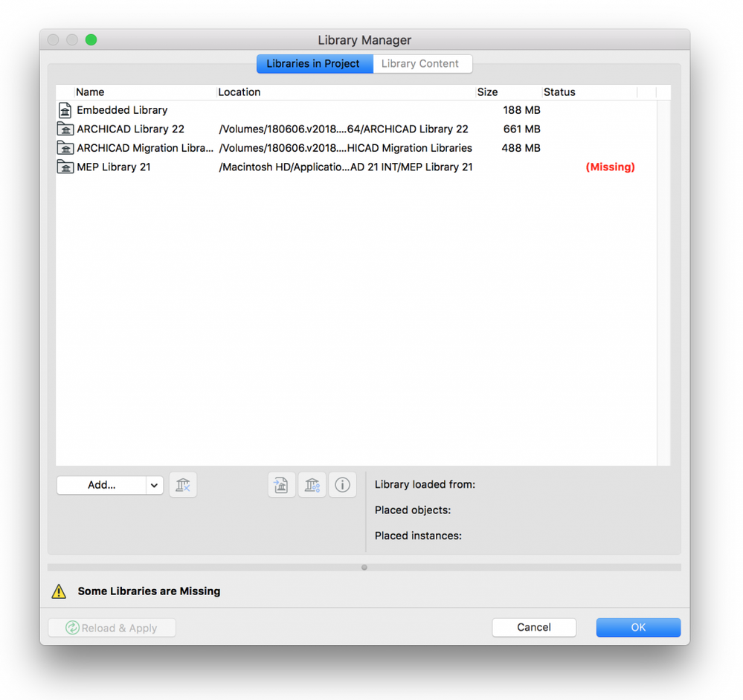This screenshot has height=700, width=743.
Task: Select the ARCHICAD Library 22 name
Action: [130, 129]
